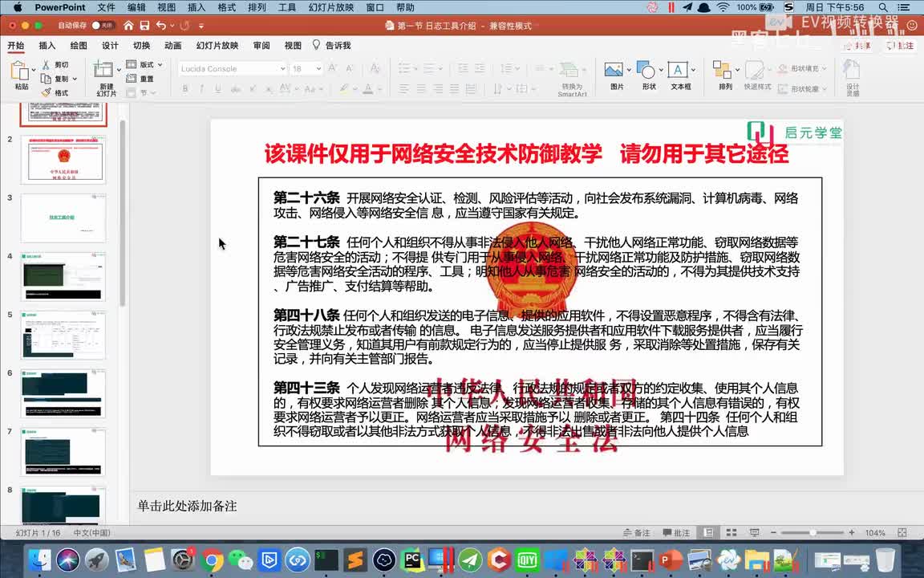Click the Paste clipboard icon
Viewport: 924px width, 578px height.
tap(19, 71)
